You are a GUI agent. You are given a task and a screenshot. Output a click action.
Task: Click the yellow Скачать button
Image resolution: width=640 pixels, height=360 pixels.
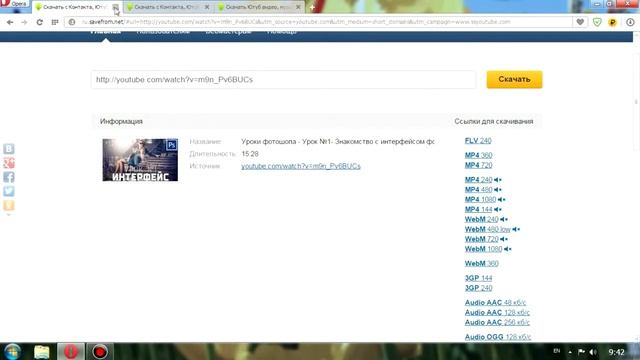tap(514, 79)
